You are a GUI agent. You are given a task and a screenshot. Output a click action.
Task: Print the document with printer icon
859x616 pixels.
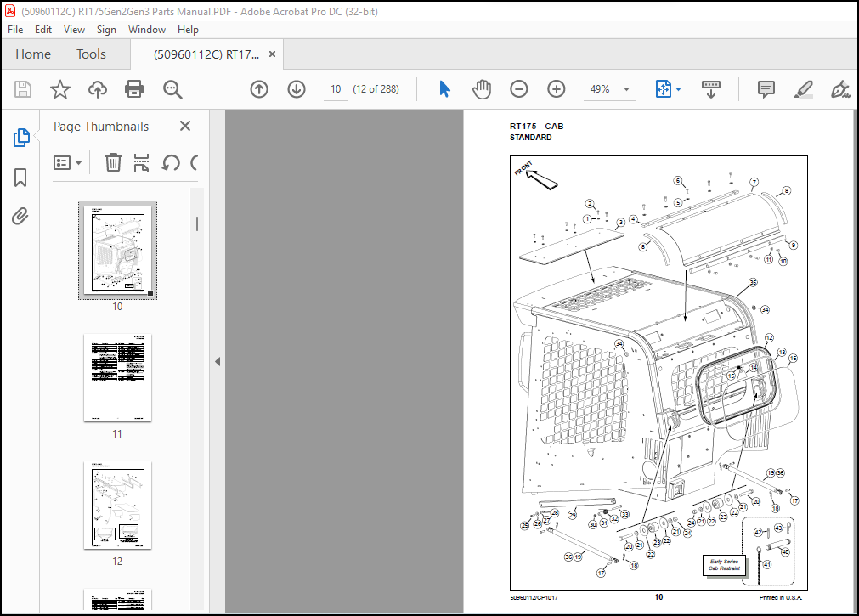134,88
